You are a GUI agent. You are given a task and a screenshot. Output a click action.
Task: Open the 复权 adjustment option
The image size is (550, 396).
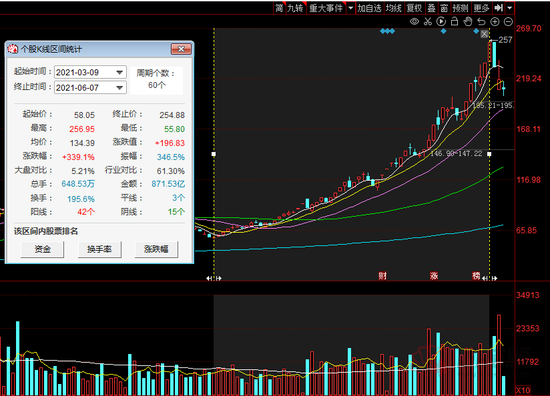[x=414, y=8]
